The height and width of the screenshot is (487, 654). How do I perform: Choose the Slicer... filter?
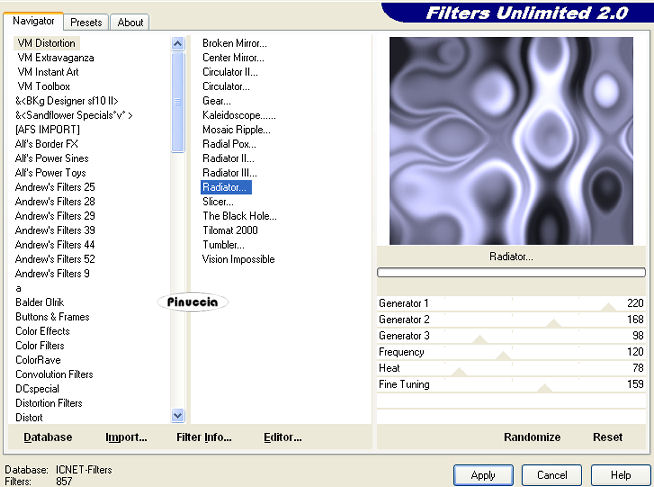pyautogui.click(x=218, y=201)
